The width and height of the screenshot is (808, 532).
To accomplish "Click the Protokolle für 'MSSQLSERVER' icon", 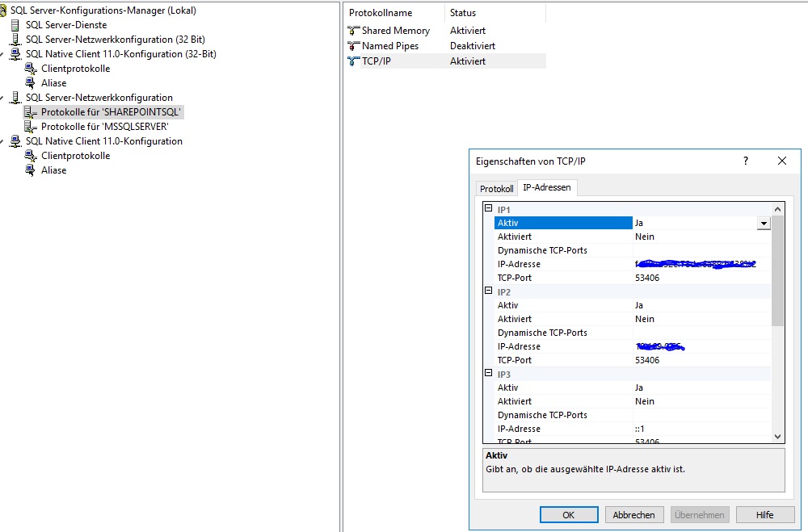I will (31, 126).
